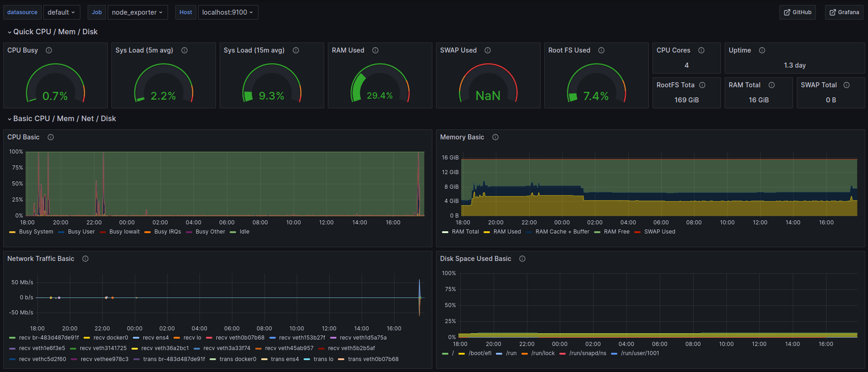Click the RAM Total info icon
This screenshot has width=868, height=372.
(772, 85)
